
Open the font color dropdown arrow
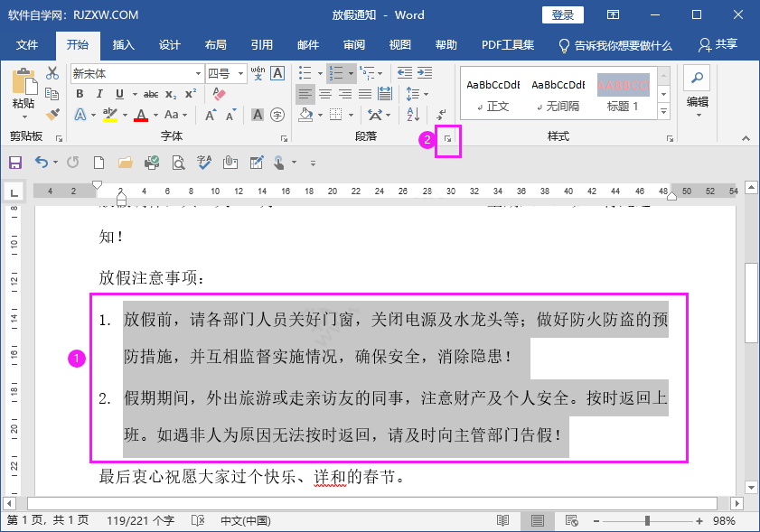(x=154, y=114)
